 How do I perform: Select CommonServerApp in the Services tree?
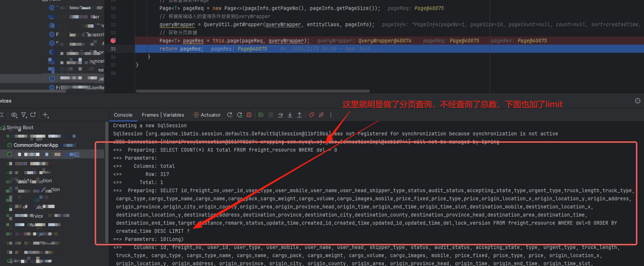36,145
